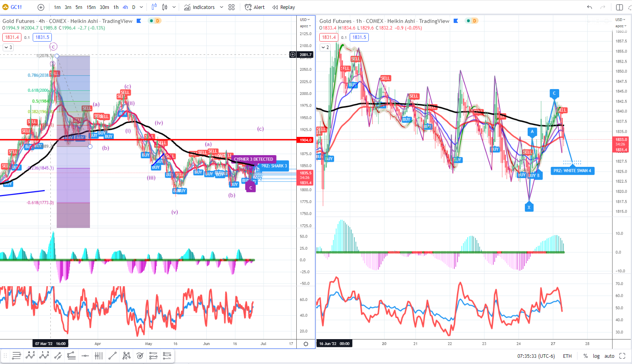Select the ABCD pattern drawing tool
Viewport: 632px width, 364px height.
[30, 355]
